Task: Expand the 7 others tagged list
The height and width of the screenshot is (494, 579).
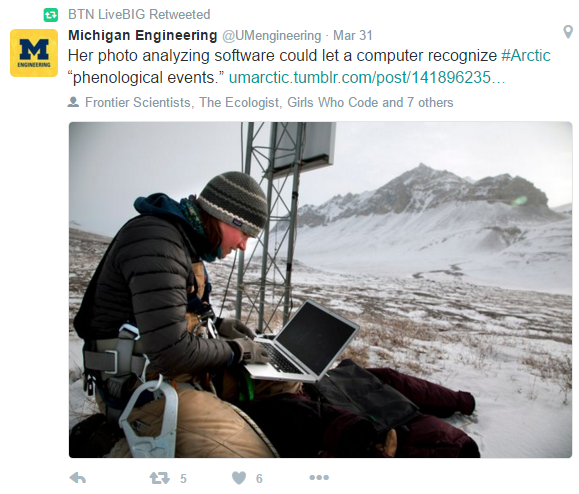Action: pos(430,102)
